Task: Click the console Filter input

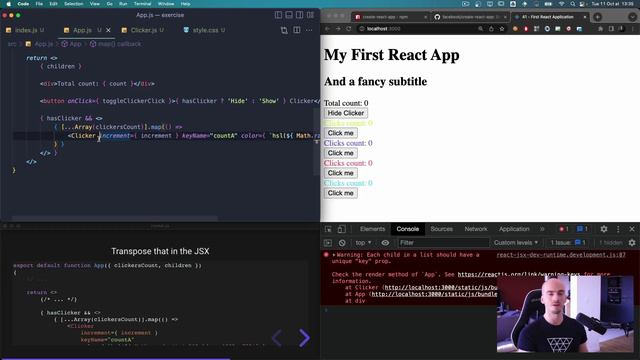Action: 444,243
